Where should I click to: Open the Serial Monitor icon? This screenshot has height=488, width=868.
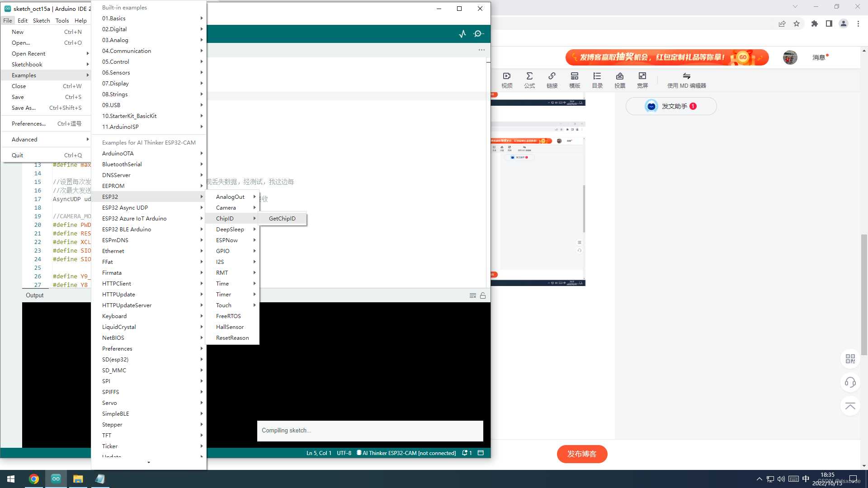(478, 34)
